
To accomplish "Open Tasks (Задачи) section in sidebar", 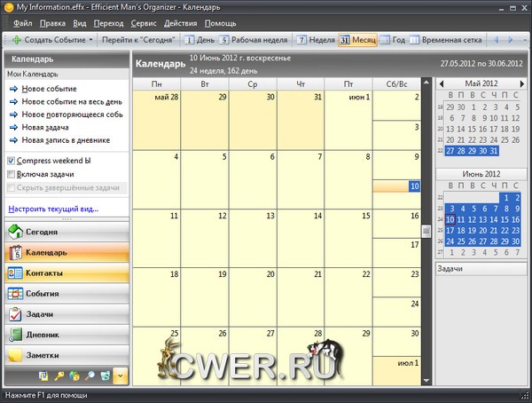I will click(x=66, y=314).
